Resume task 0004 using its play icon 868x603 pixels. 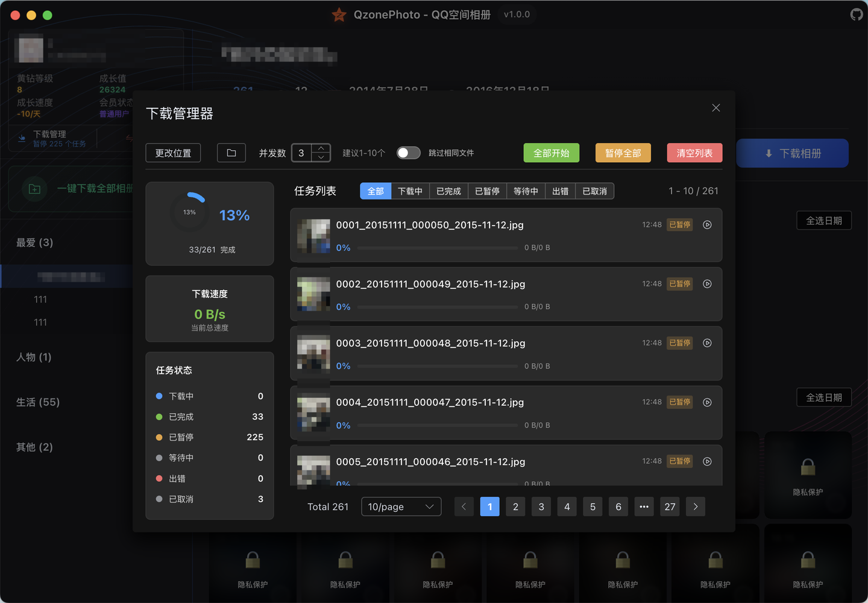click(706, 402)
